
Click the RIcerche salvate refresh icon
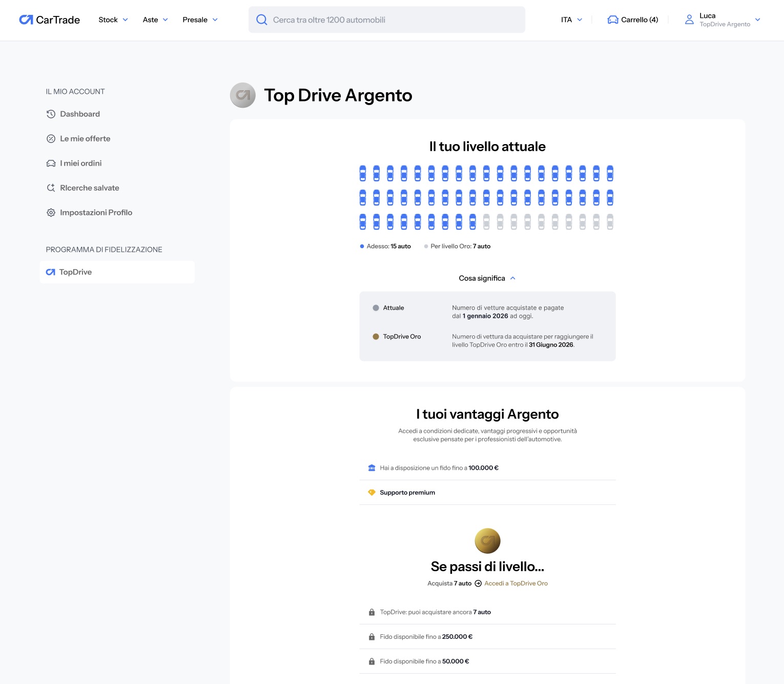[x=51, y=188]
